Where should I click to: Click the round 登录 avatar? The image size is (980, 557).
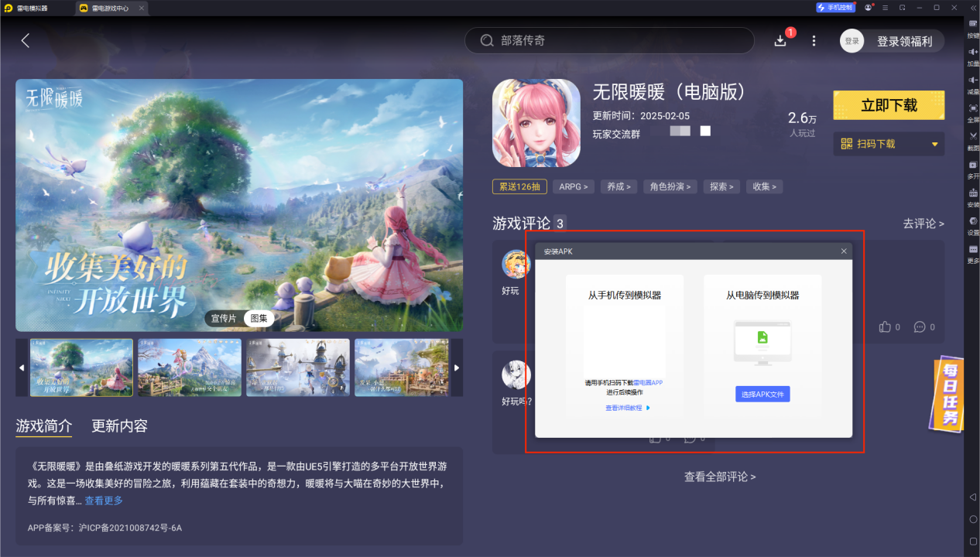click(x=852, y=41)
